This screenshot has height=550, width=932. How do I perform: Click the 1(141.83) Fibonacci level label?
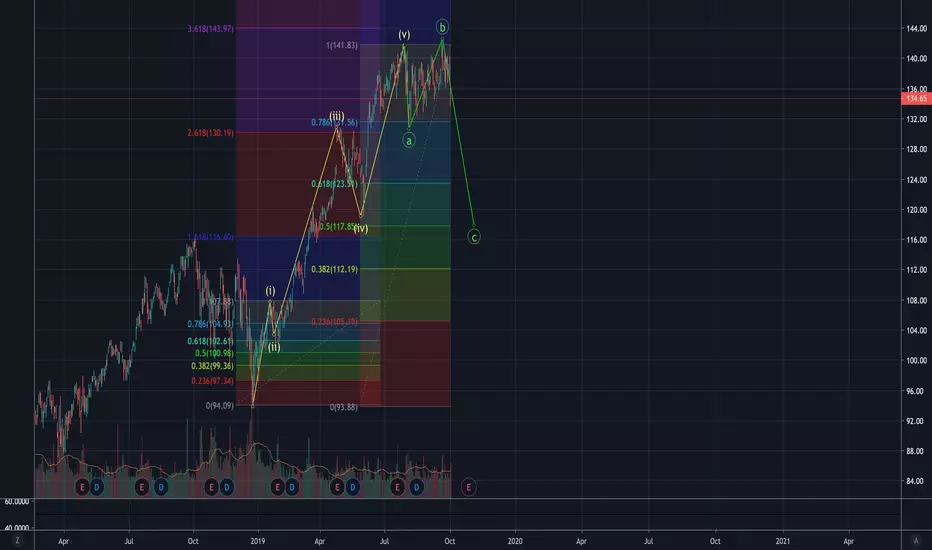[342, 45]
